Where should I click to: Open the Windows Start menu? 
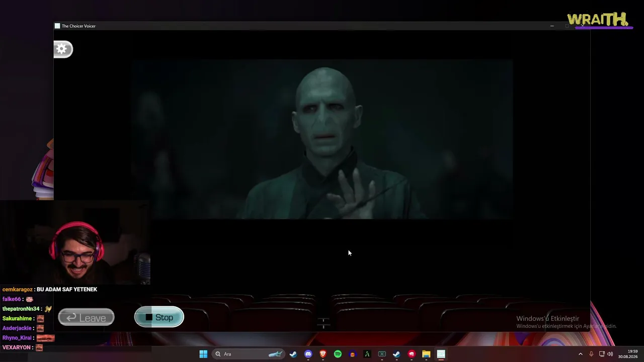click(203, 354)
